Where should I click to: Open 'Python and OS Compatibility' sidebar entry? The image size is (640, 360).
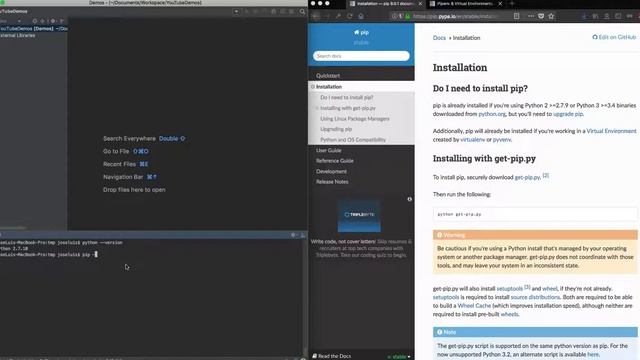coord(353,140)
